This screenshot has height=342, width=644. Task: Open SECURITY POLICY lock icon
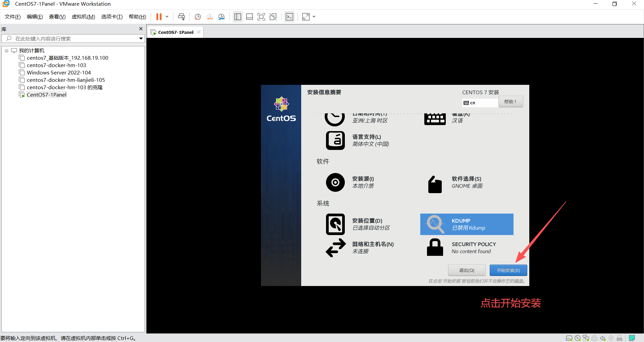pos(435,247)
